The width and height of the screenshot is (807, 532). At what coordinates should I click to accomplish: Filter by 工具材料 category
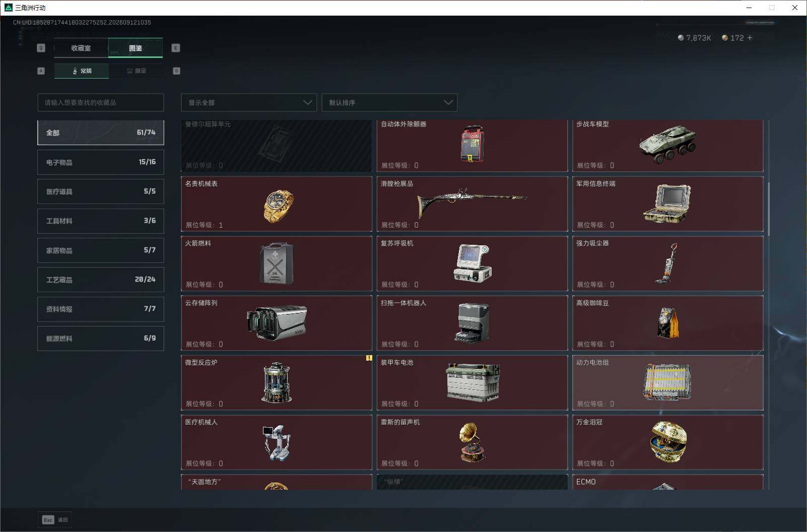[x=101, y=221]
